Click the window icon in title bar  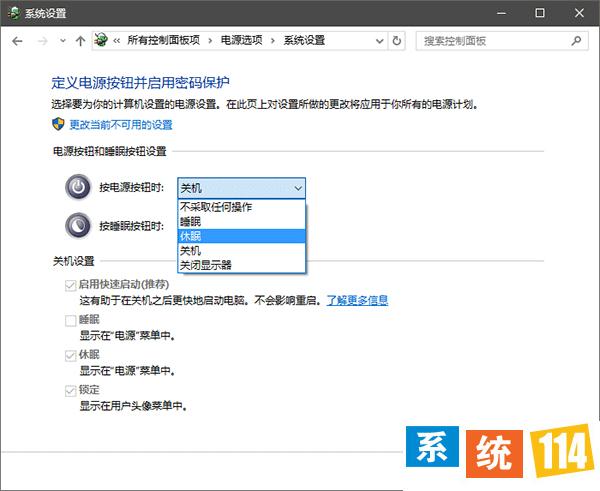(x=14, y=13)
